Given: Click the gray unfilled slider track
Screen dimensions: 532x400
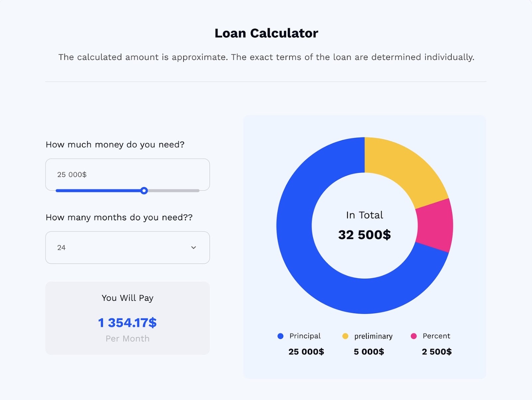Looking at the screenshot, I should (x=173, y=191).
